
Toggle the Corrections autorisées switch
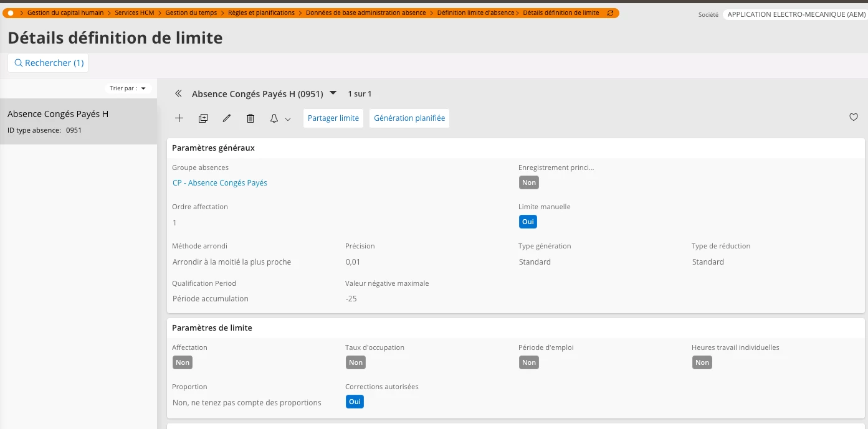(355, 402)
